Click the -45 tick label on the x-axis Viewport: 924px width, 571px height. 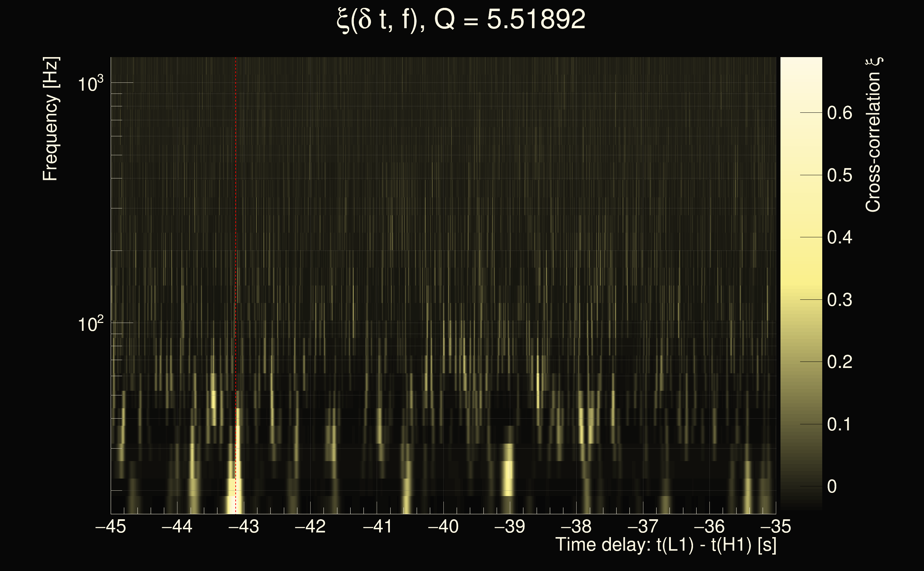111,526
